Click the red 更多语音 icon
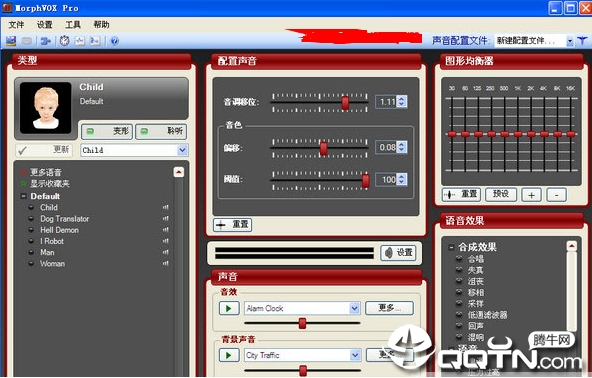The image size is (592, 378). pyautogui.click(x=24, y=173)
